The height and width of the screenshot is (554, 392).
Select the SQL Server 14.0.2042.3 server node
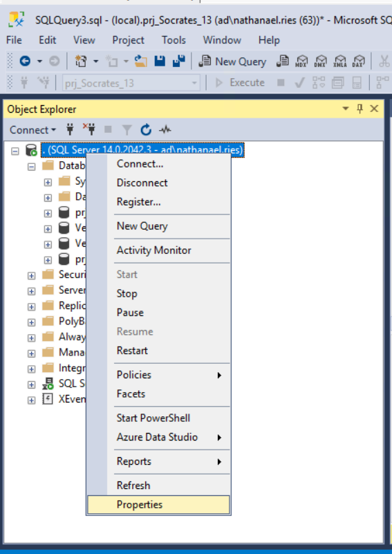142,150
